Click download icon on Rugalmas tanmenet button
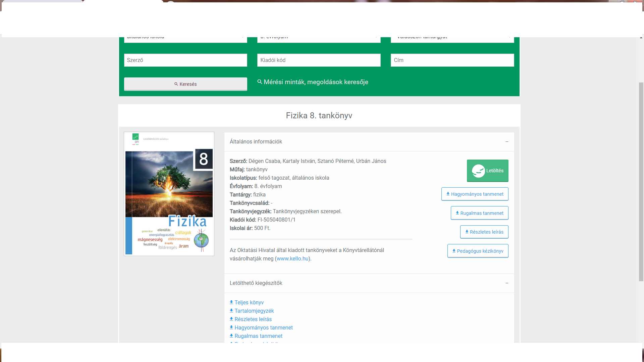 tap(457, 213)
